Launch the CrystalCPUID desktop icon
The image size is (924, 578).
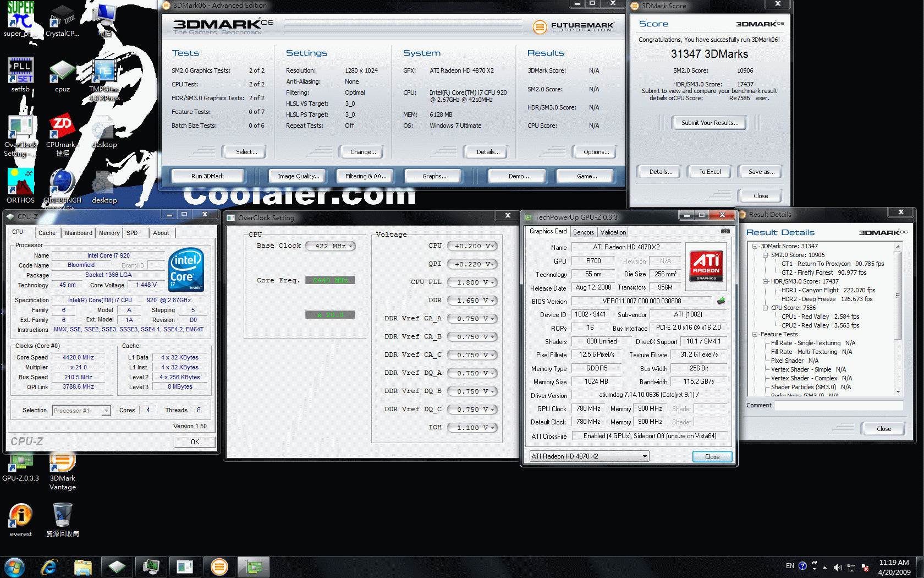(x=62, y=20)
